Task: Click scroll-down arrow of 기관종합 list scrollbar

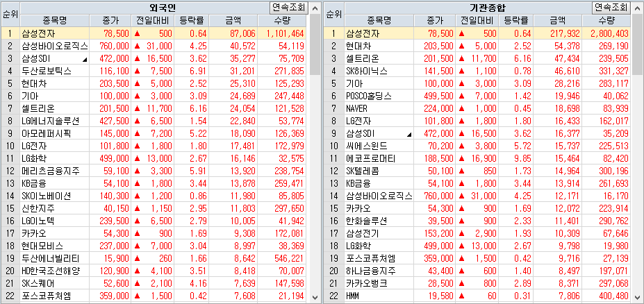Action: tap(638, 298)
